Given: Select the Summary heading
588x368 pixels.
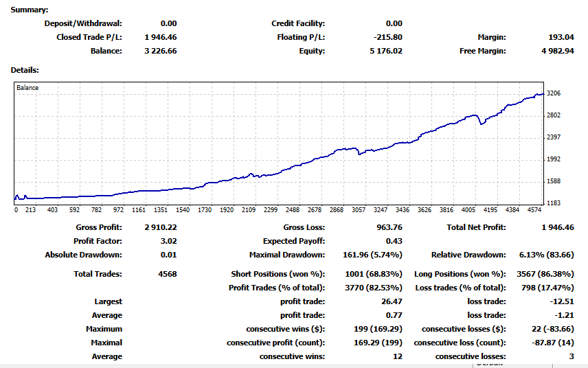Looking at the screenshot, I should pos(30,10).
